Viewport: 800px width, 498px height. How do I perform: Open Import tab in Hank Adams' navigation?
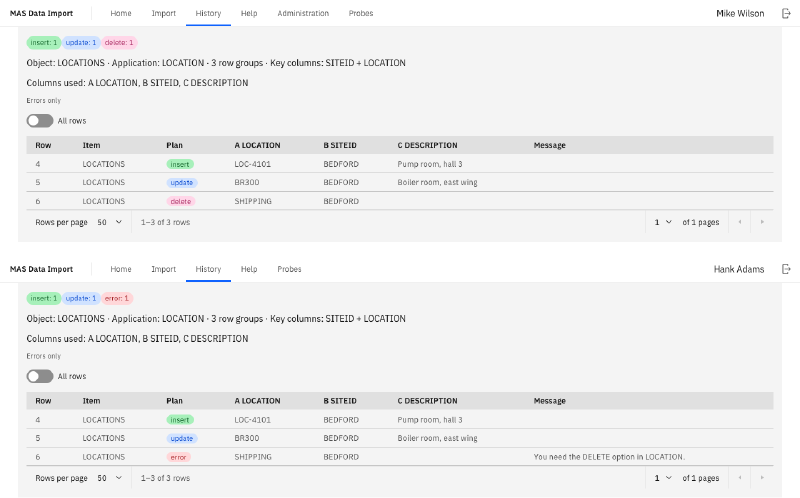coord(163,269)
